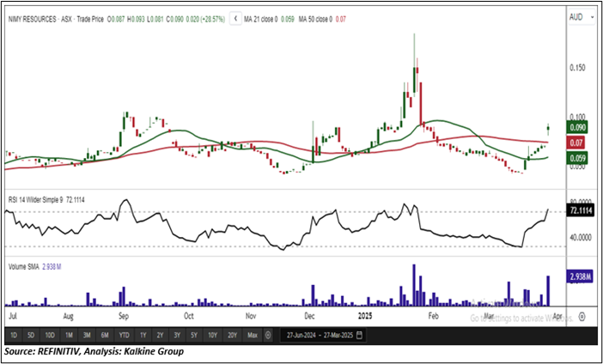Click the 72.1114 RSI value tag
603x364 pixels.
click(x=580, y=211)
